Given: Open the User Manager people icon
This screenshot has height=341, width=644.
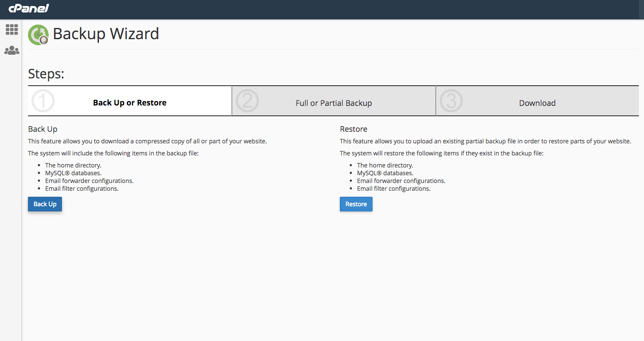Looking at the screenshot, I should click(12, 50).
